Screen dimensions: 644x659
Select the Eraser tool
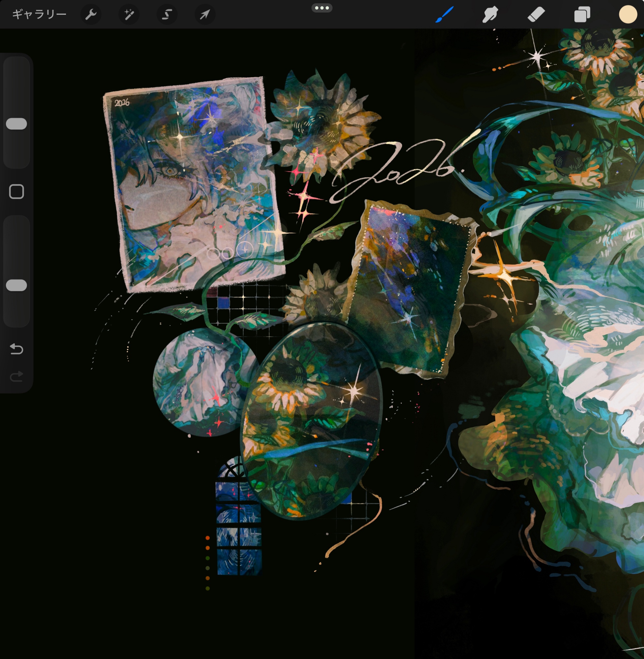click(536, 14)
